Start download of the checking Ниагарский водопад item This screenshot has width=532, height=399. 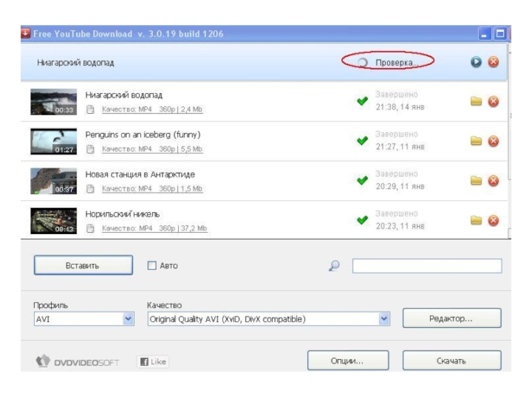475,62
